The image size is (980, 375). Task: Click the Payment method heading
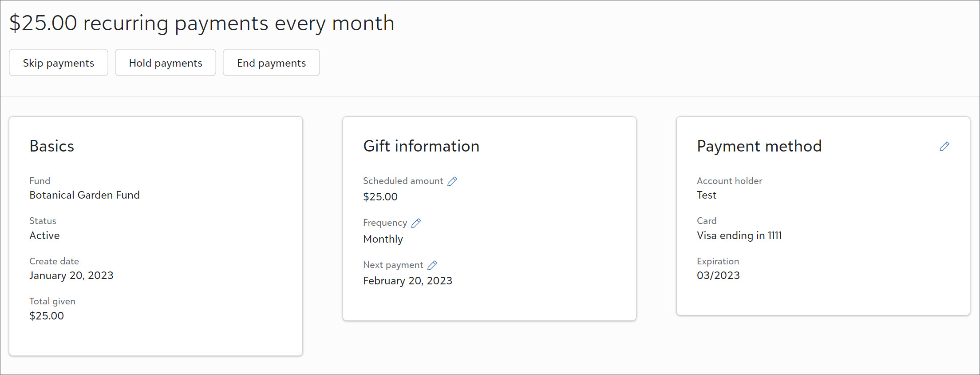click(x=759, y=146)
